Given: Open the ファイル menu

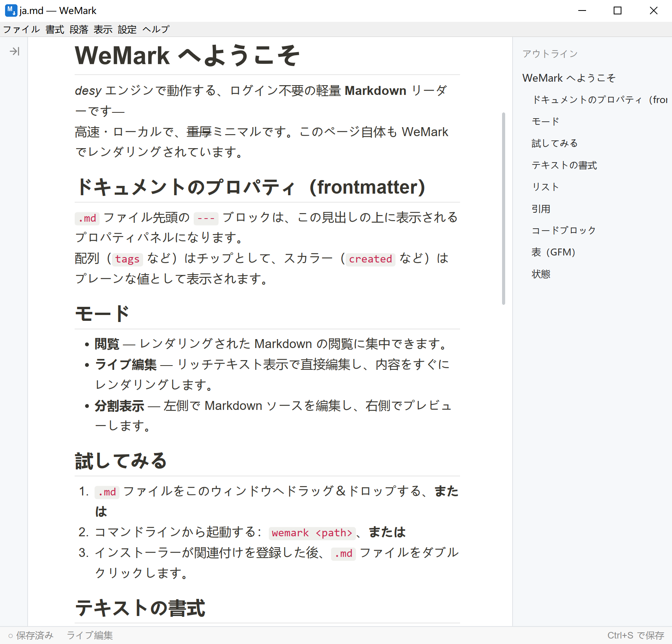Looking at the screenshot, I should click(x=21, y=30).
